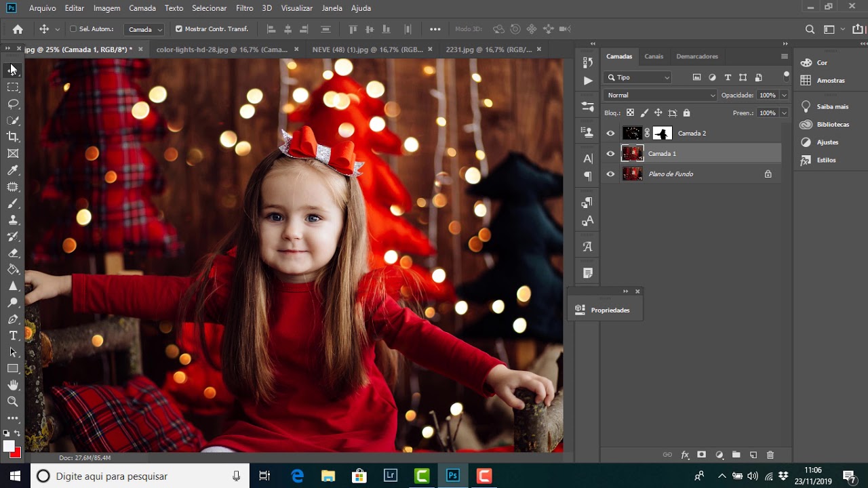Open the Camada menu
The width and height of the screenshot is (868, 488).
tap(142, 8)
